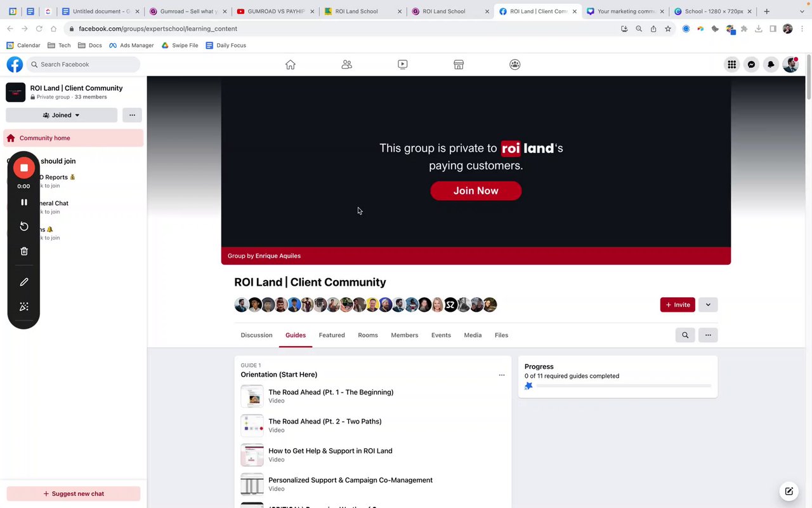This screenshot has height=508, width=812.
Task: Pause the screen recording
Action: [x=24, y=202]
